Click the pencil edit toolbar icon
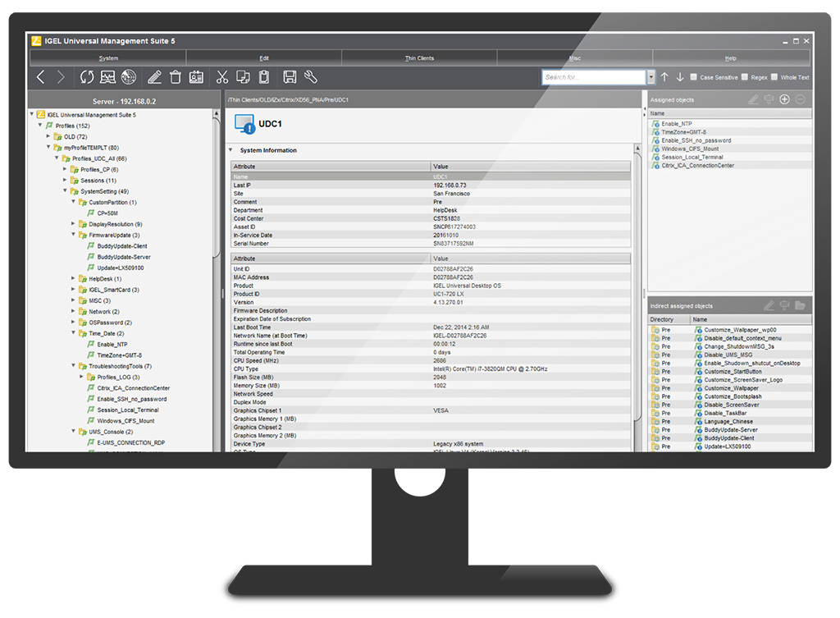 154,77
